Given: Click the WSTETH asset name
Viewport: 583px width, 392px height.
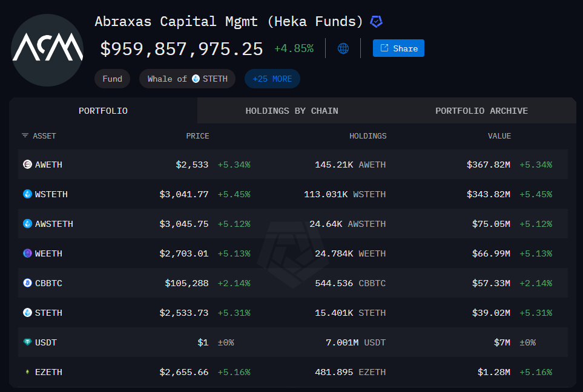Looking at the screenshot, I should tap(51, 194).
